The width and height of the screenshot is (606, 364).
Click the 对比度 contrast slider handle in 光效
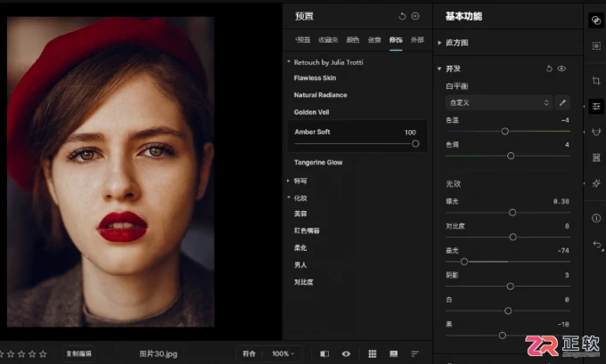[x=512, y=237]
